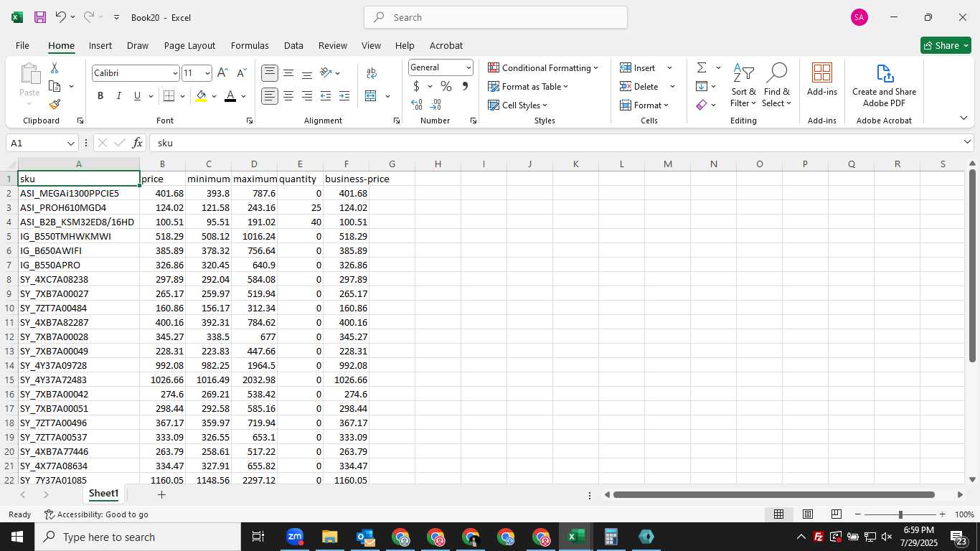
Task: Click Create and Share Adobe PDF
Action: 884,86
